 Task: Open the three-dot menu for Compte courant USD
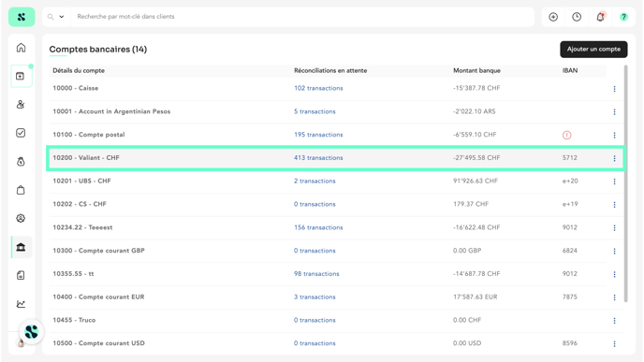click(614, 343)
